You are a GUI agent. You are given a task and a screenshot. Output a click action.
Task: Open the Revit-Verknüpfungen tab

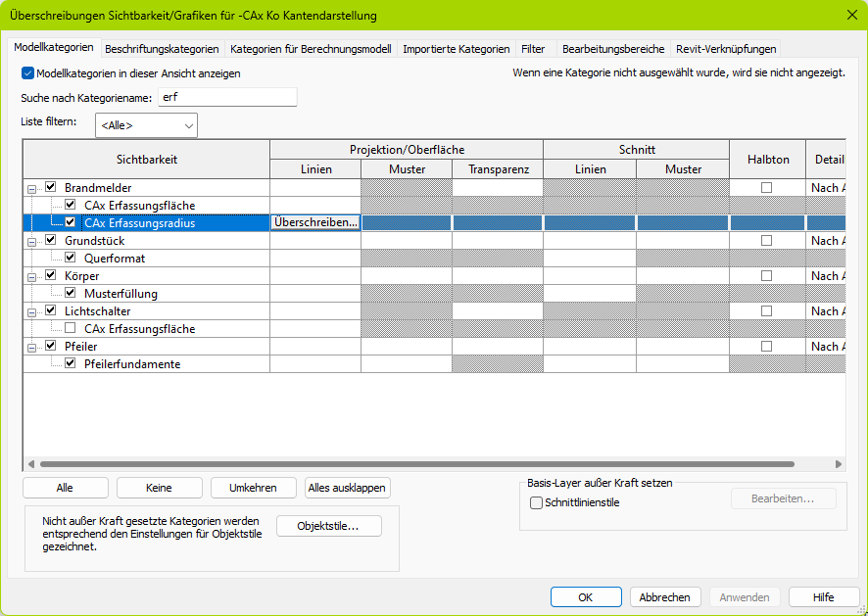[x=726, y=49]
